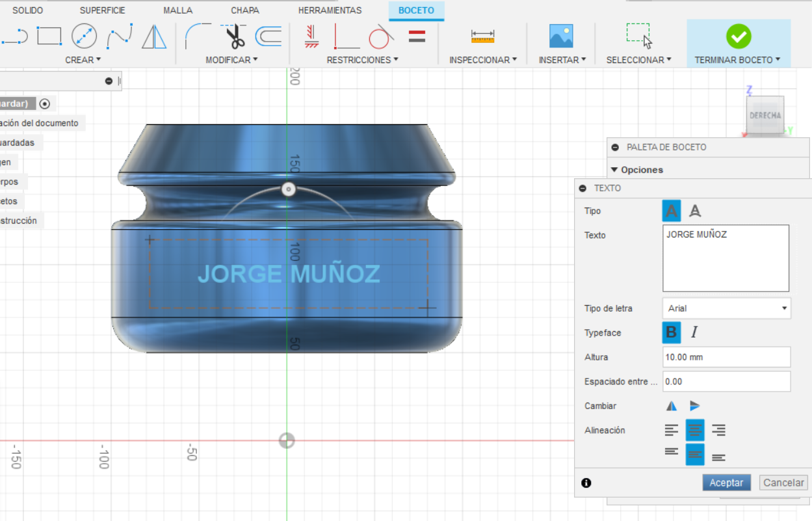The height and width of the screenshot is (521, 812).
Task: Select the rectangle sketch tool
Action: (49, 36)
